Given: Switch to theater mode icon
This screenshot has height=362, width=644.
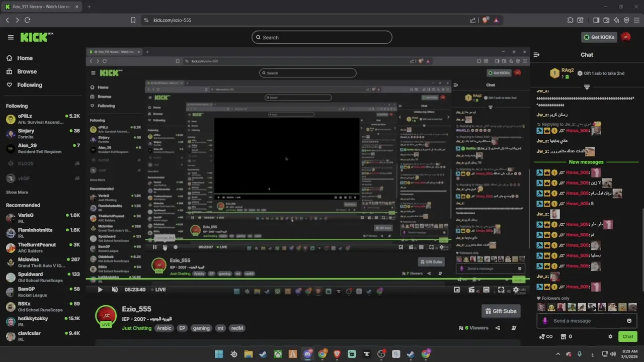Looking at the screenshot, I should [486, 290].
